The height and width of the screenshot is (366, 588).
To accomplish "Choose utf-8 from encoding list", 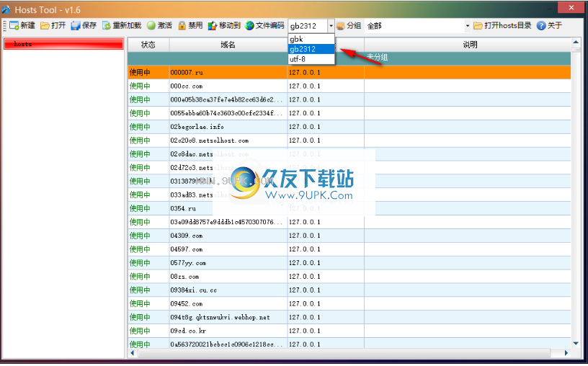I will (x=311, y=59).
